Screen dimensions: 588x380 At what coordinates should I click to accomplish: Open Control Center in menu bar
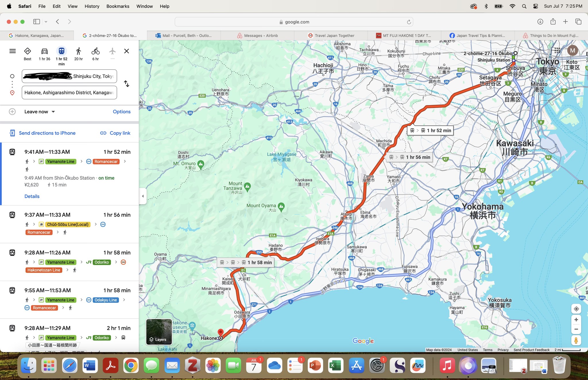pyautogui.click(x=535, y=6)
